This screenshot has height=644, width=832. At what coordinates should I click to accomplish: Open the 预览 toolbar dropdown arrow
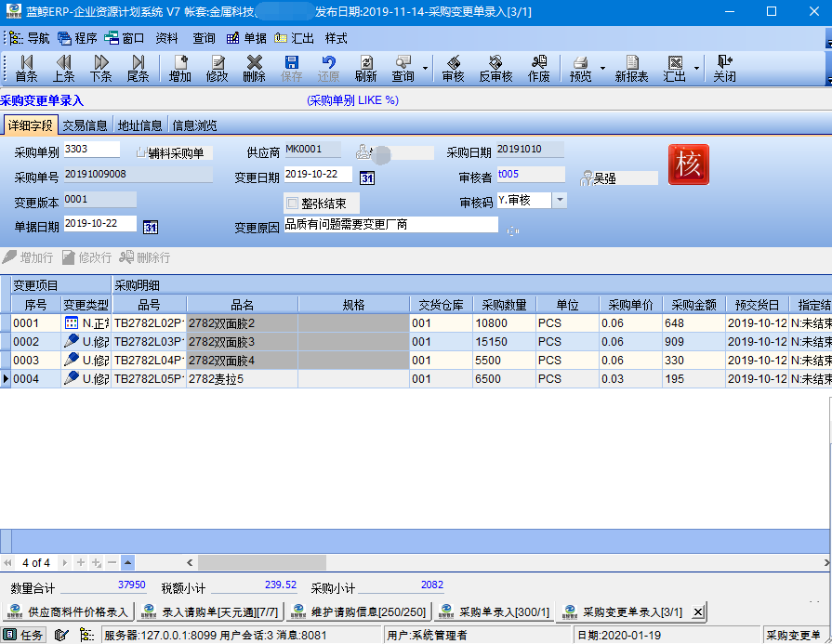pyautogui.click(x=602, y=69)
